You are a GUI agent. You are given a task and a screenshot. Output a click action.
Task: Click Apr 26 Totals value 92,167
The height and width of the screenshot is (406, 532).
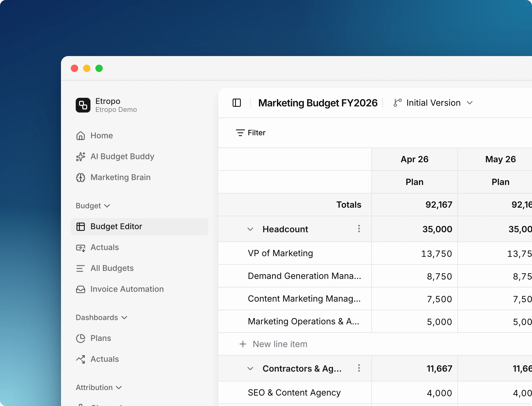click(439, 205)
